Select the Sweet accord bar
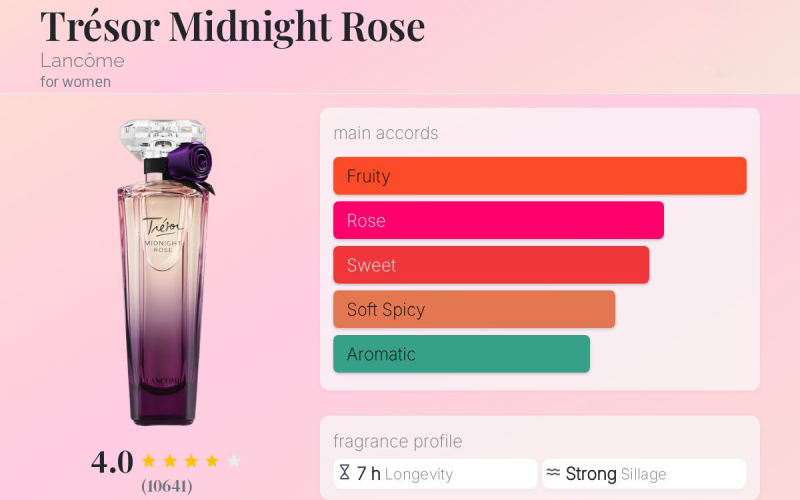The height and width of the screenshot is (500, 800). tap(491, 265)
